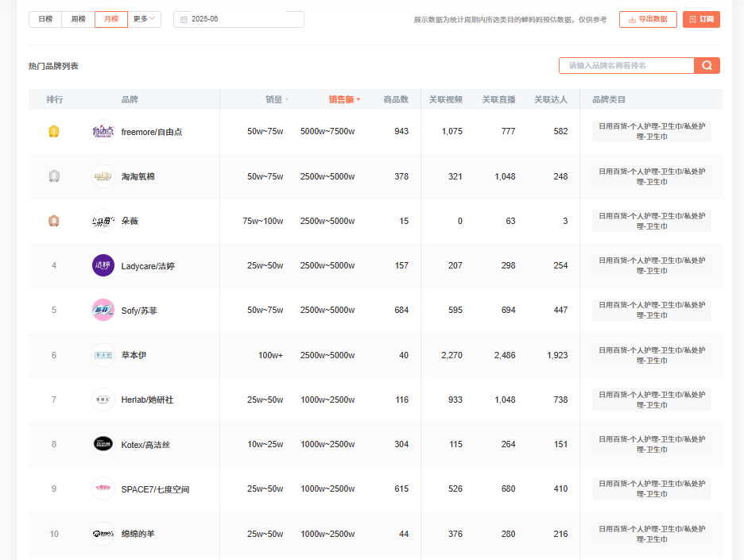Click the brand name search input field
The image size is (744, 560).
[x=626, y=66]
